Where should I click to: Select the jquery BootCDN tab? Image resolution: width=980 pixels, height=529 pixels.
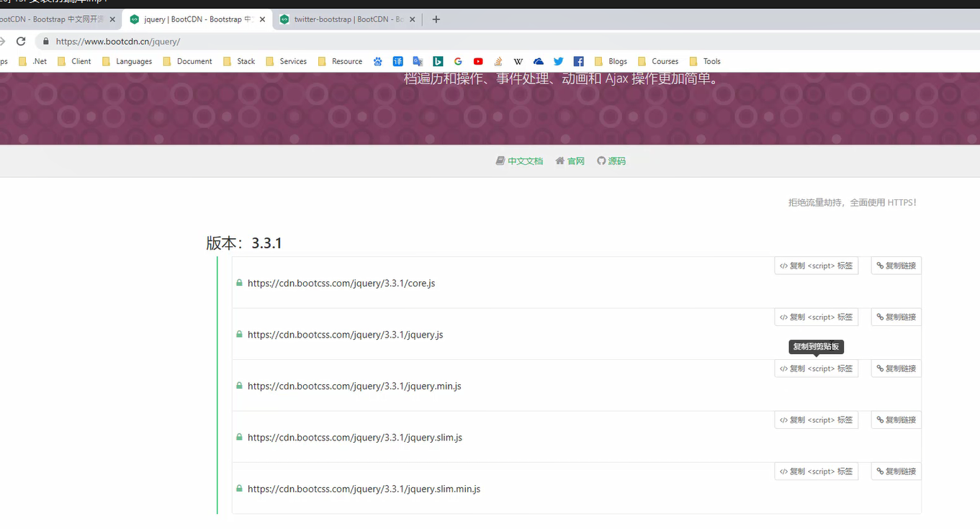pos(197,19)
